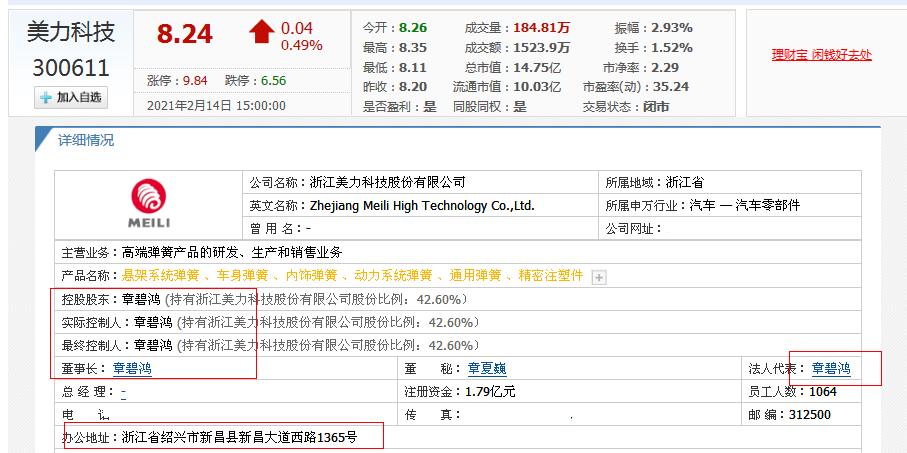The image size is (907, 453).
Task: Click the 换手 value 1.52%
Action: 672,47
